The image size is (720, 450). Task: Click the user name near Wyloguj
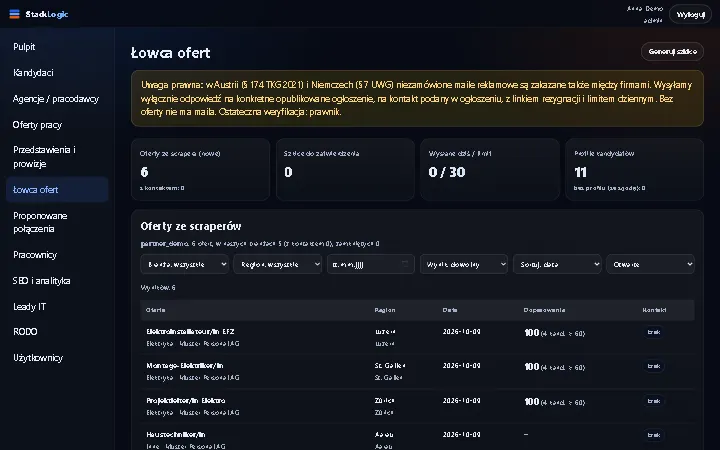[x=645, y=9]
